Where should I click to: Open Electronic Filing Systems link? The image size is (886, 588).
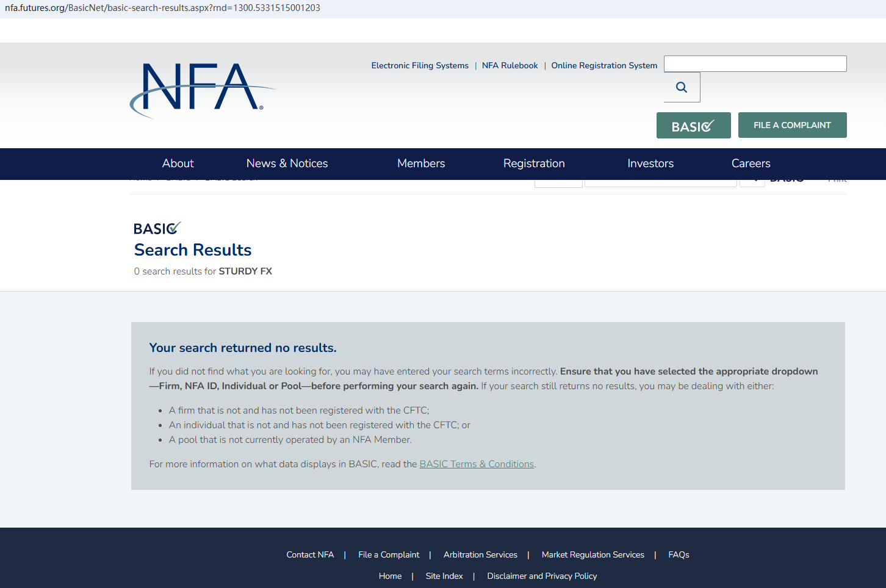point(420,65)
